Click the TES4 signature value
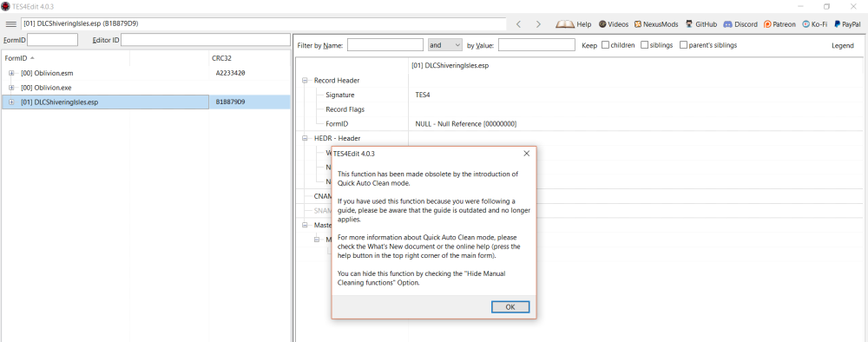Image resolution: width=868 pixels, height=342 pixels. tap(423, 95)
